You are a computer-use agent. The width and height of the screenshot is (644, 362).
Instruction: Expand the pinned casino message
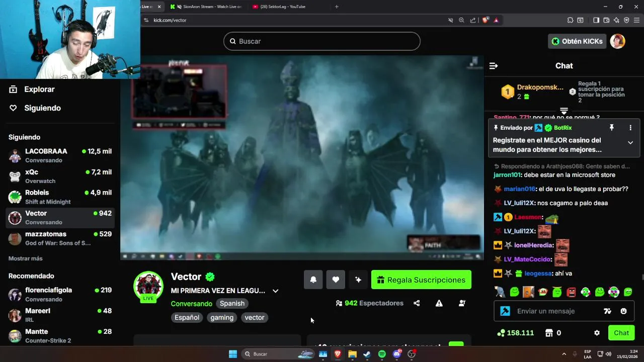coord(630,143)
